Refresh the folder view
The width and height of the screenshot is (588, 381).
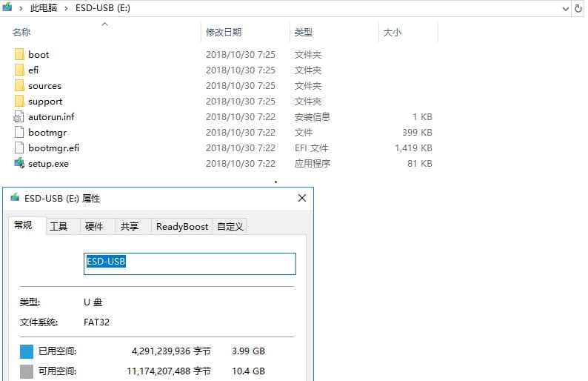point(578,8)
